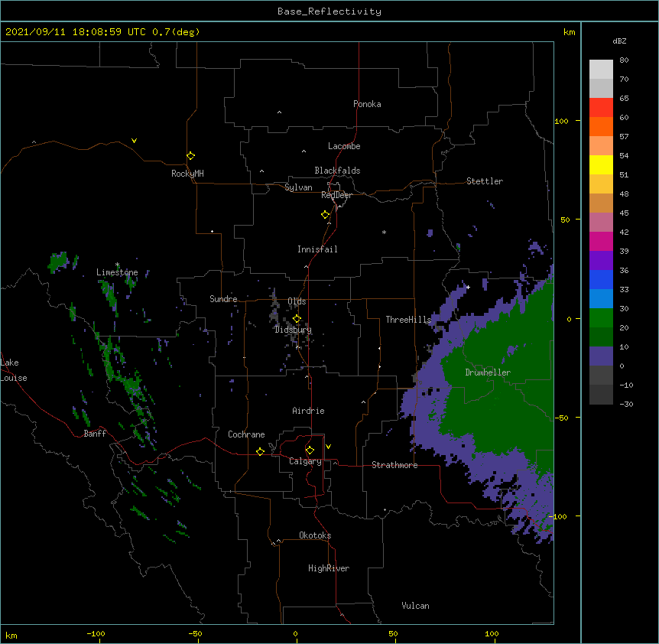Select the Cochrane label
Image resolution: width=659 pixels, height=644 pixels.
click(x=246, y=434)
